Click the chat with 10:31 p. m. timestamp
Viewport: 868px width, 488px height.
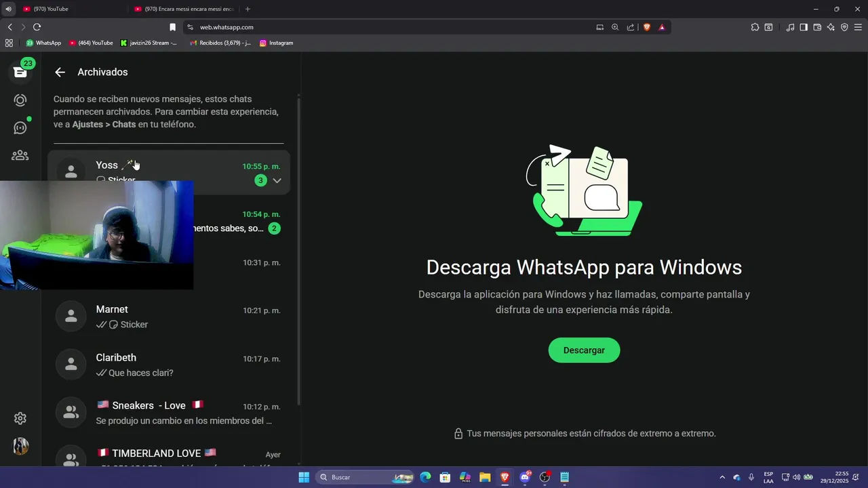[x=241, y=268]
